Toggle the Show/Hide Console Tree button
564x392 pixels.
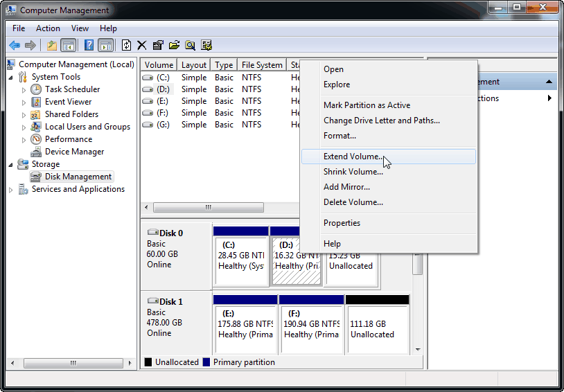69,46
